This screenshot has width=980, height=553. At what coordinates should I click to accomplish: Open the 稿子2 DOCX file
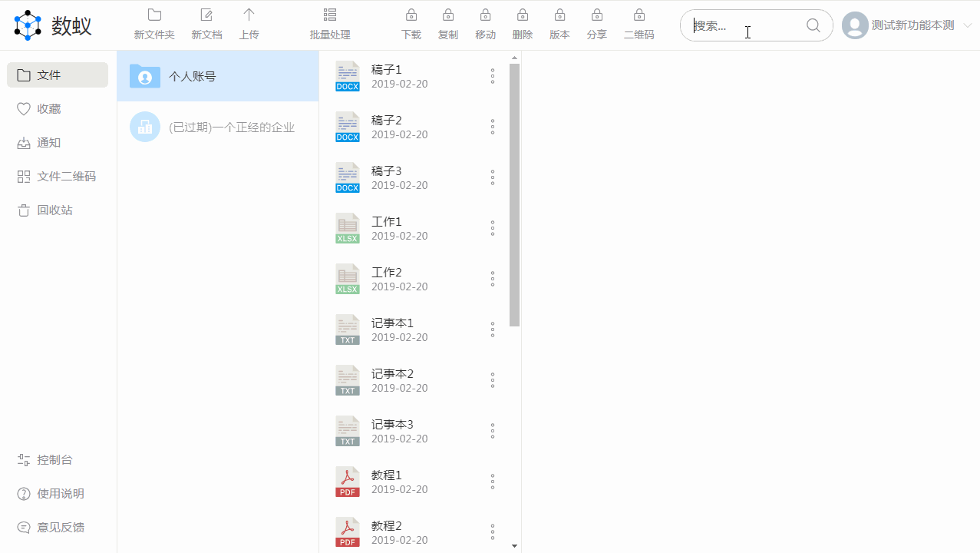click(414, 127)
